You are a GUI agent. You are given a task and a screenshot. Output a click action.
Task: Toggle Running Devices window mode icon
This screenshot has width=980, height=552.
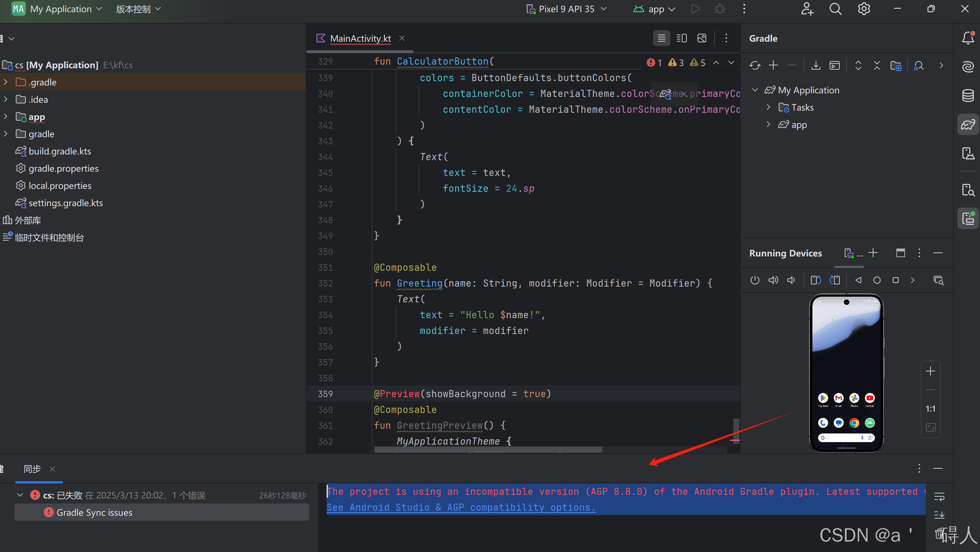(x=900, y=253)
